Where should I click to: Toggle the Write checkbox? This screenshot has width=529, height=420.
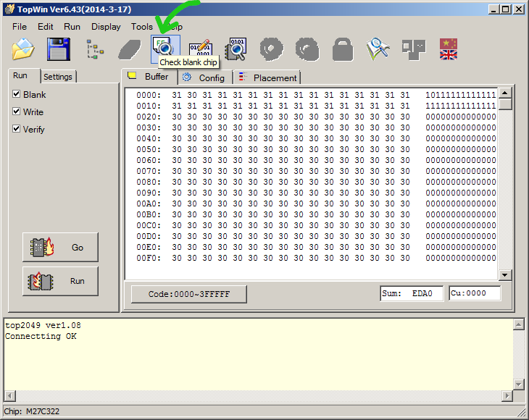[x=17, y=112]
